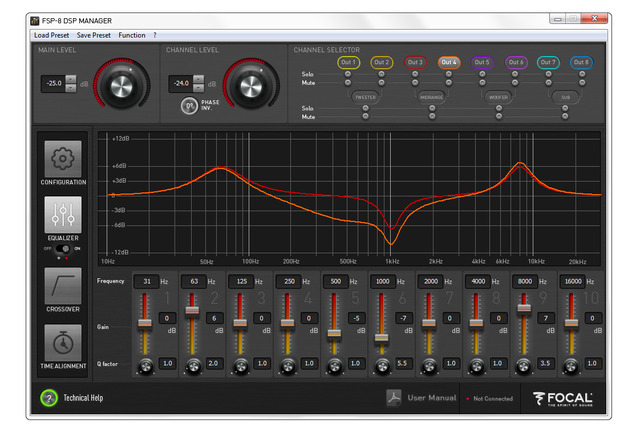Click the 63 Hz frequency input field
Image resolution: width=640 pixels, height=432 pixels.
(x=194, y=282)
